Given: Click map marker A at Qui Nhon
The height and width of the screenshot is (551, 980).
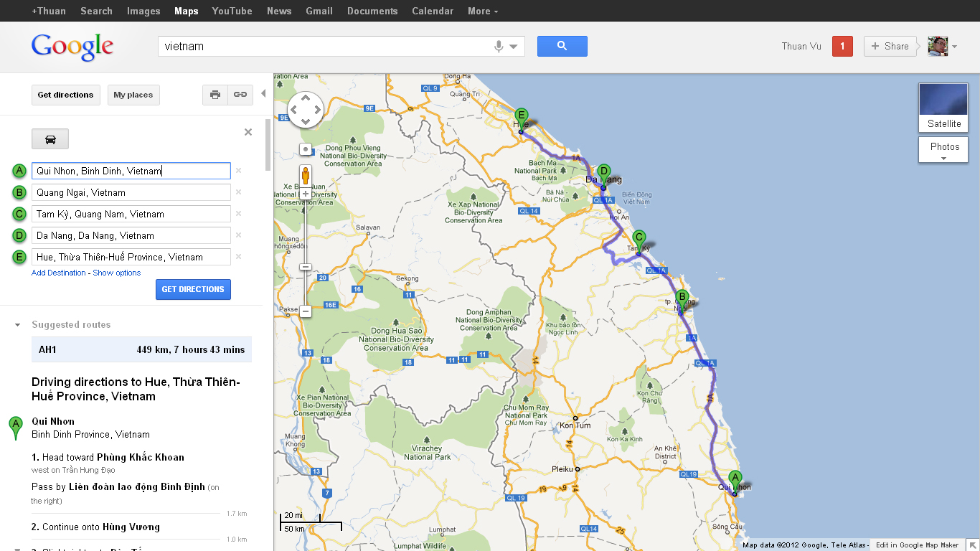Looking at the screenshot, I should click(735, 482).
